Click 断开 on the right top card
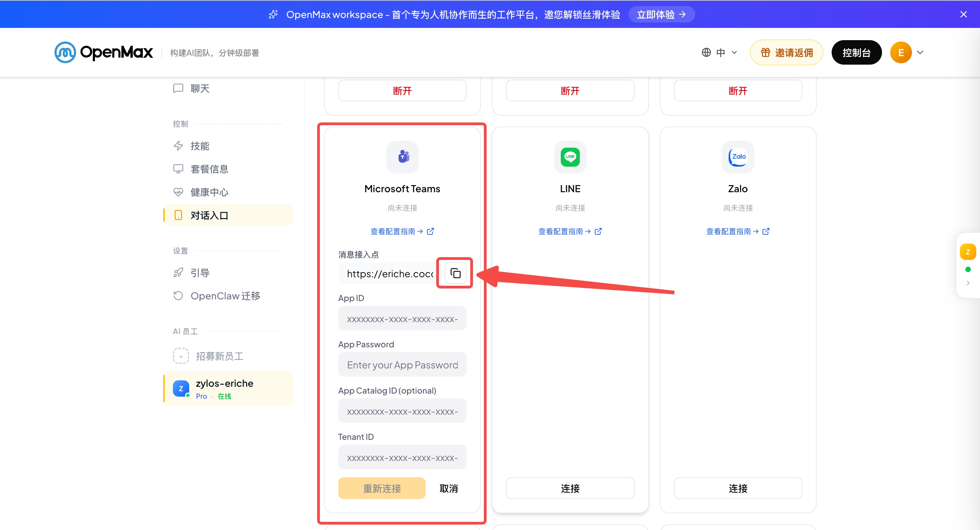 click(738, 90)
